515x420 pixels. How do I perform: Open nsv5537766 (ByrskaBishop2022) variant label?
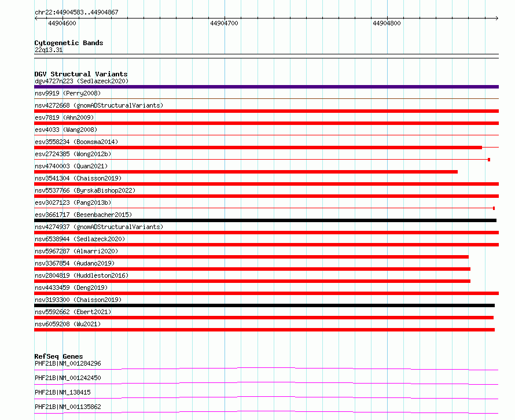85,190
